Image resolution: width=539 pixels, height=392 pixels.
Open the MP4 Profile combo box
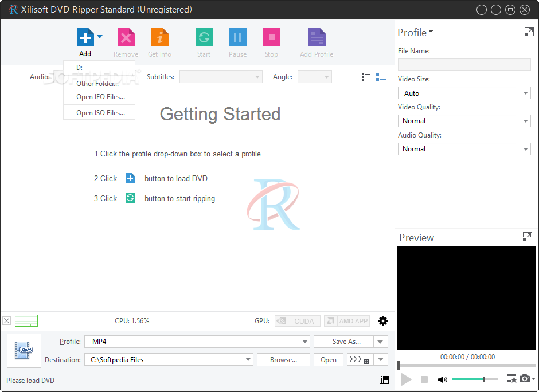point(197,342)
